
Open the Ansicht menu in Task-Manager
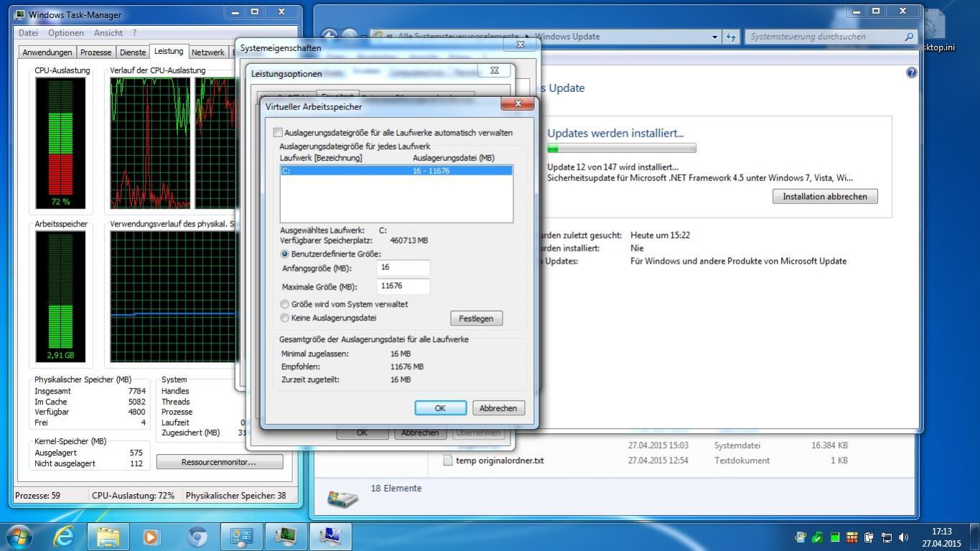(x=108, y=33)
